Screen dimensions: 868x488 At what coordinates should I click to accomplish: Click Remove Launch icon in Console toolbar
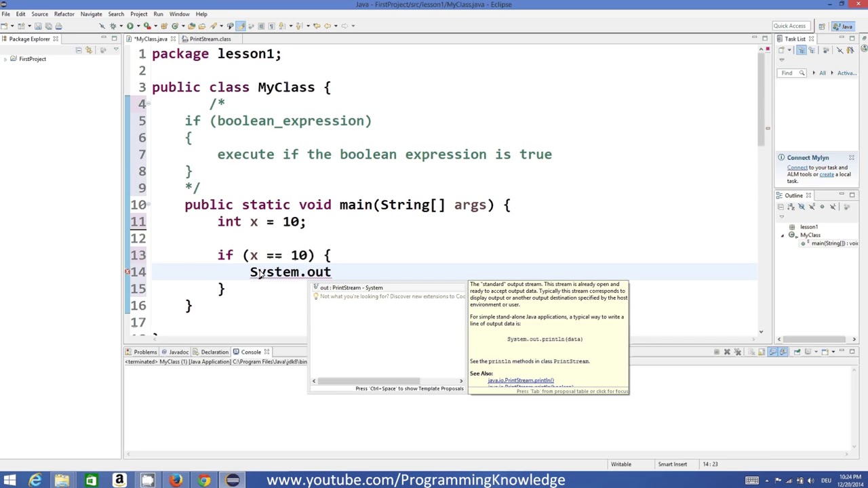point(727,352)
